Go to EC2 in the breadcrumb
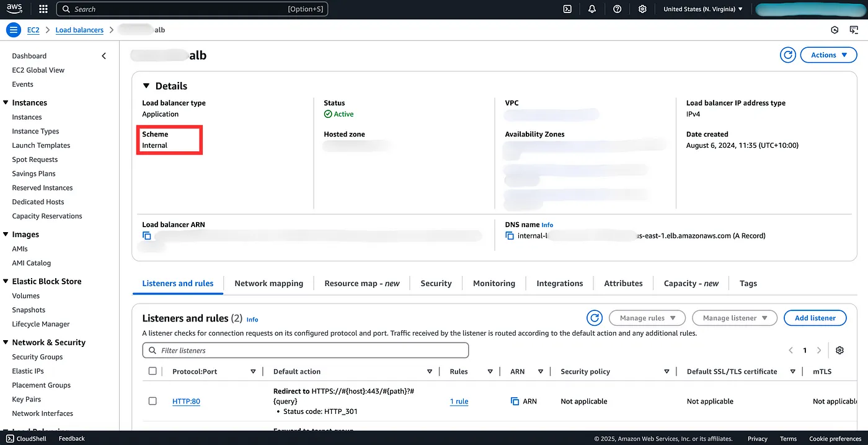Screen dimensions: 868x445 [33, 30]
